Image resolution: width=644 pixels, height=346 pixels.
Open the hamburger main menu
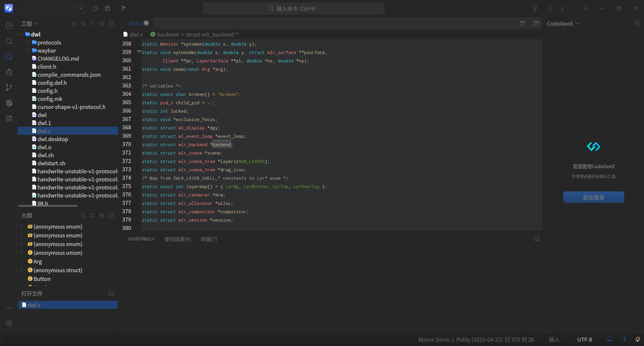pyautogui.click(x=585, y=8)
